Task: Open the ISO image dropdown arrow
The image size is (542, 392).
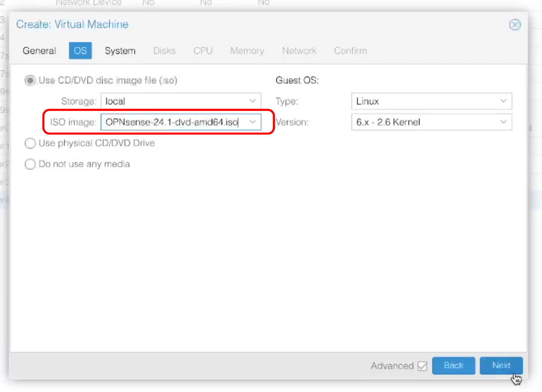Action: (x=252, y=122)
